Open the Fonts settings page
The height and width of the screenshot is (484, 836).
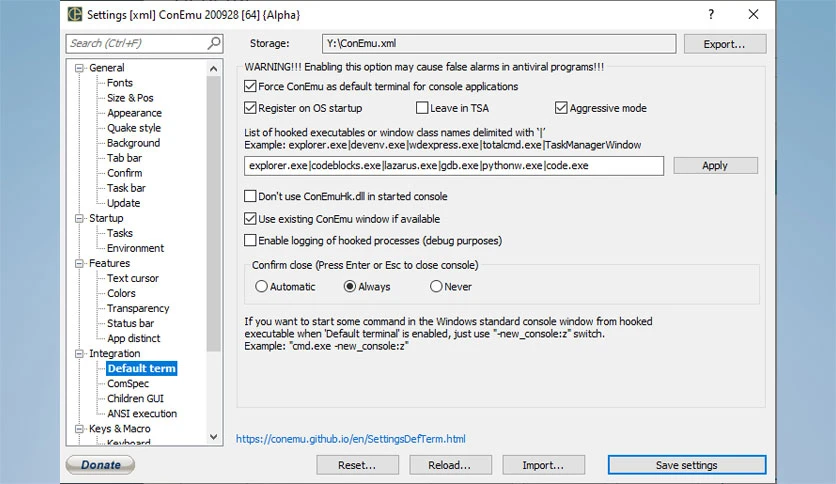(119, 83)
